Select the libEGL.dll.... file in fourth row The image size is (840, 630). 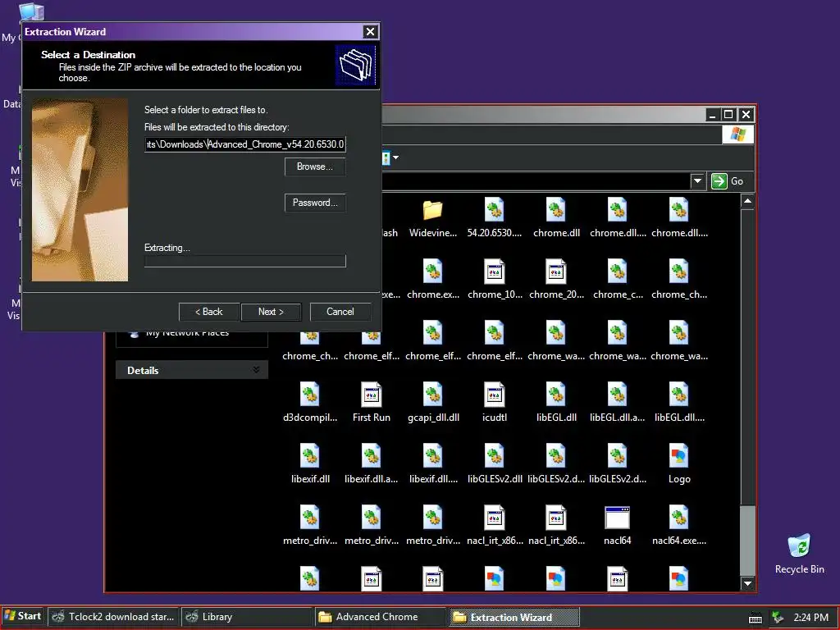(x=678, y=395)
